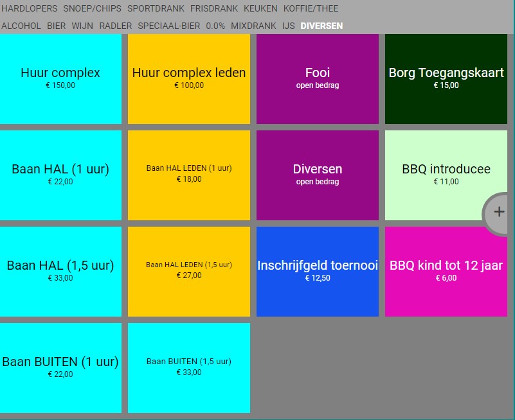
Task: Tap the Fooi open bedrag tile
Action: click(x=318, y=78)
